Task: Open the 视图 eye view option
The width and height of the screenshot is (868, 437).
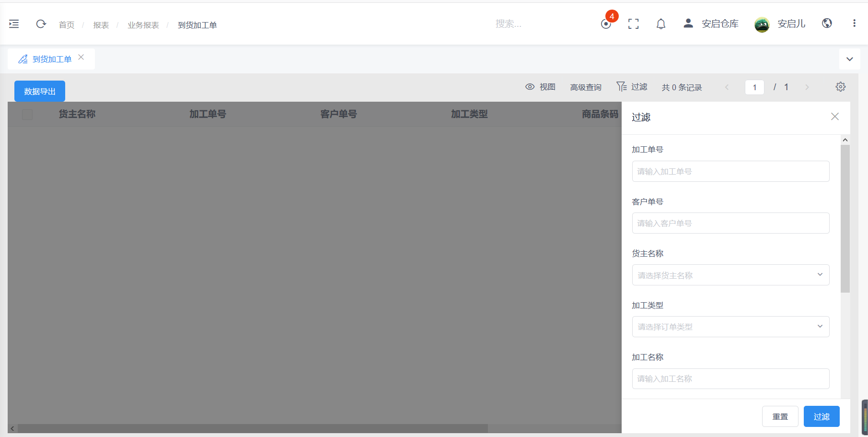Action: click(540, 87)
